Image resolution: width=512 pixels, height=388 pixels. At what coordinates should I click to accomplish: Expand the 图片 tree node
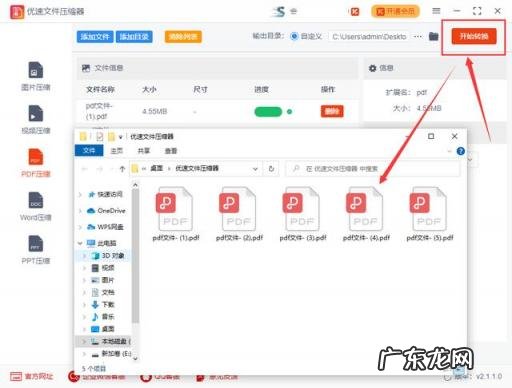point(84,280)
